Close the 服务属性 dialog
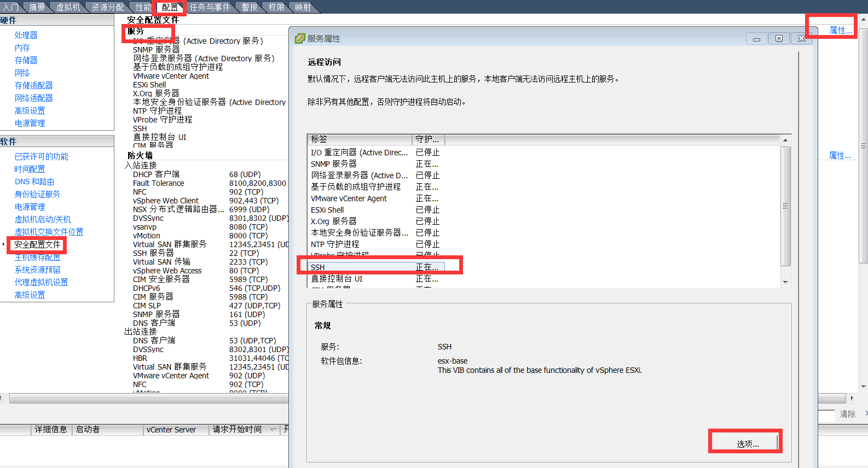The image size is (868, 468). 801,38
